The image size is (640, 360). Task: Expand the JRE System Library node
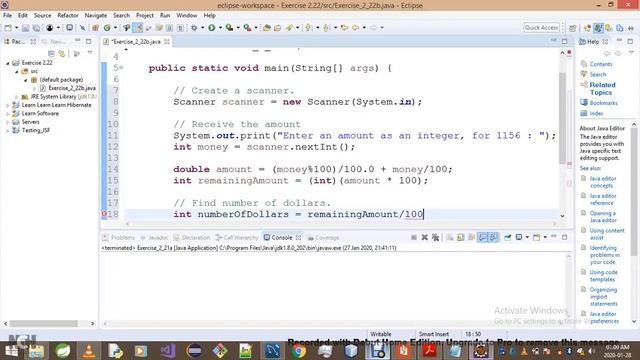17,97
